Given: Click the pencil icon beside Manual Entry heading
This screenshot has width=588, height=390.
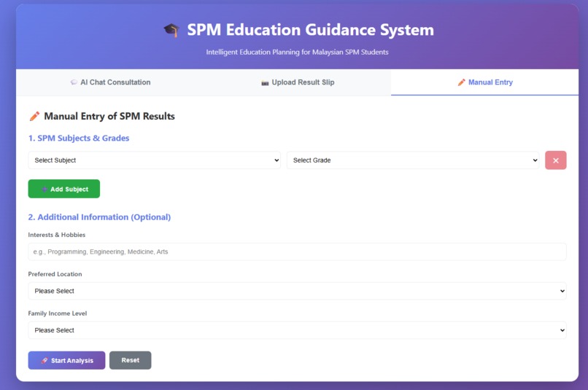Looking at the screenshot, I should point(34,116).
